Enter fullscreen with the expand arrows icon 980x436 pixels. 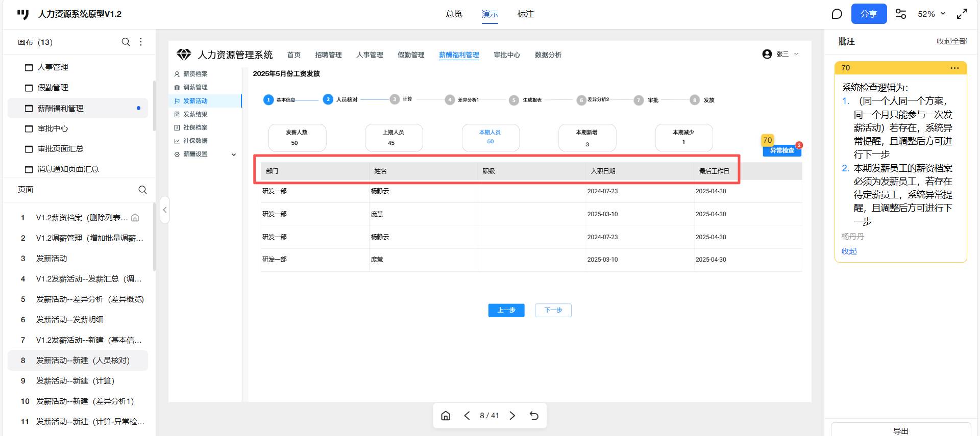pos(962,14)
